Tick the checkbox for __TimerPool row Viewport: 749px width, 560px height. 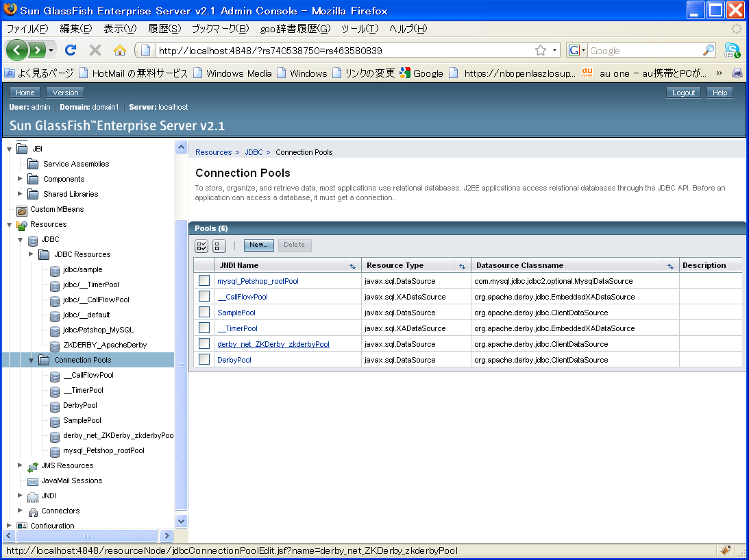pyautogui.click(x=204, y=328)
